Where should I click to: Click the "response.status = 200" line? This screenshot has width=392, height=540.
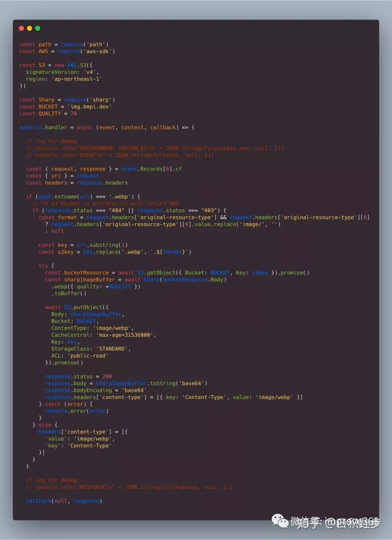[x=78, y=377]
